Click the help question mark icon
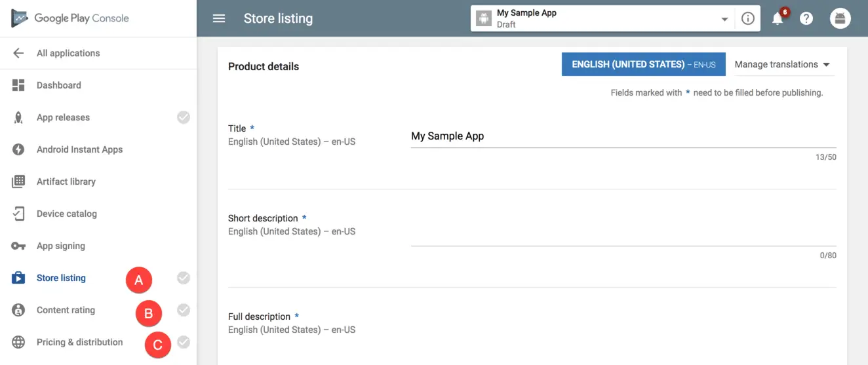The height and width of the screenshot is (365, 868). click(806, 18)
